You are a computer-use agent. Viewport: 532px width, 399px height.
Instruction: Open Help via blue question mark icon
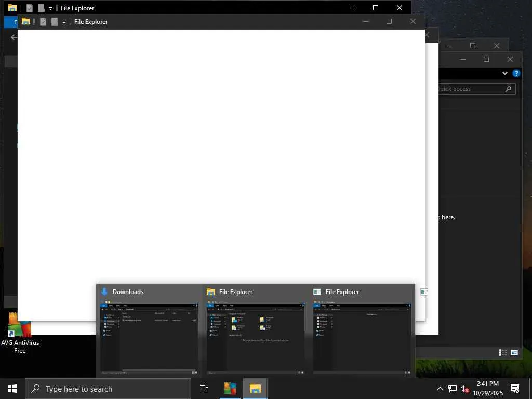pyautogui.click(x=516, y=73)
